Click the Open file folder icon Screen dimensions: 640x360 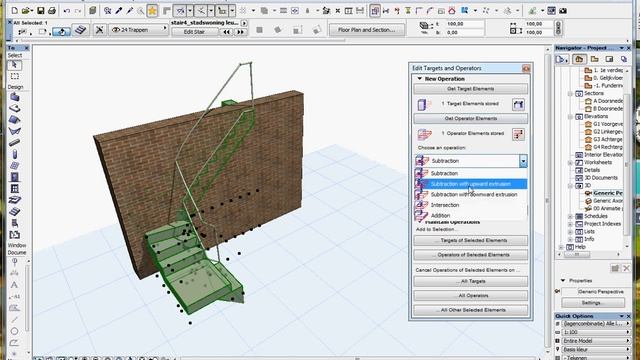pos(27,11)
